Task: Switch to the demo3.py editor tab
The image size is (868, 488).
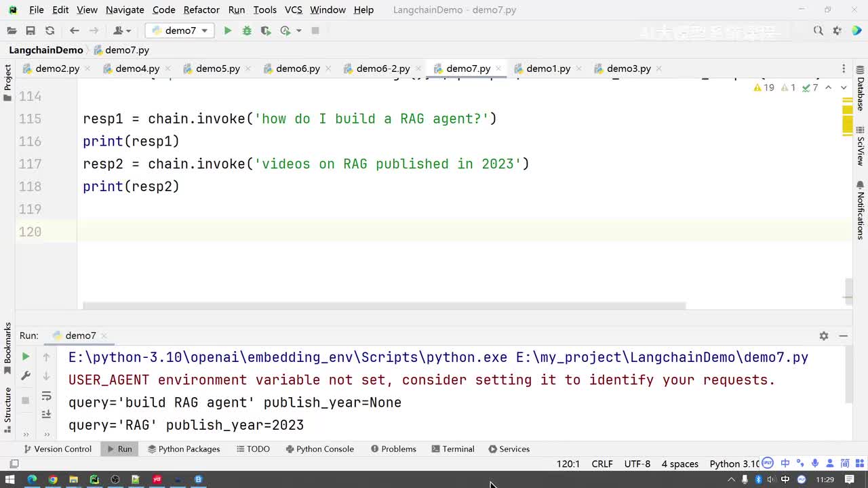Action: 629,68
